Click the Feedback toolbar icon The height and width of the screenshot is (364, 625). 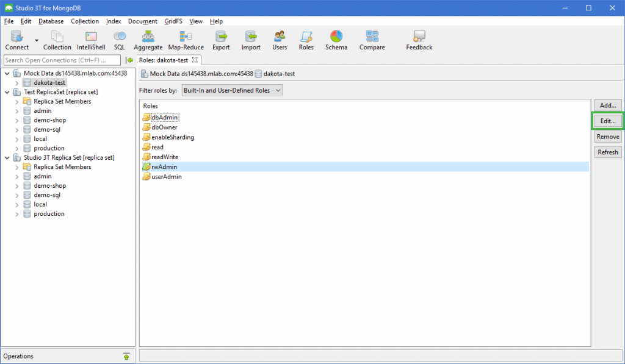[x=419, y=40]
